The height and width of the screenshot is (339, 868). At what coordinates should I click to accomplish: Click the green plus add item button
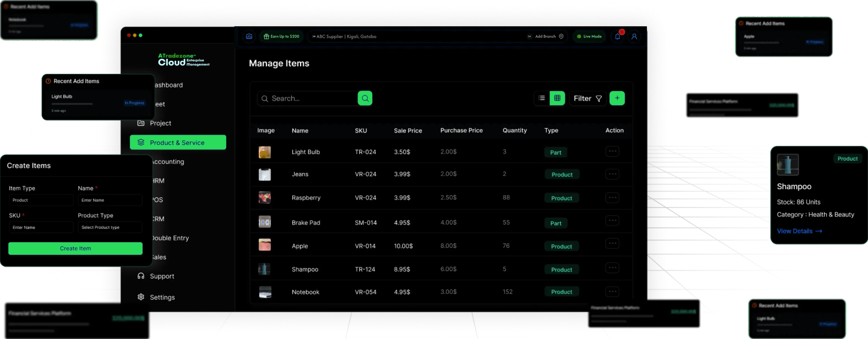[x=617, y=98]
